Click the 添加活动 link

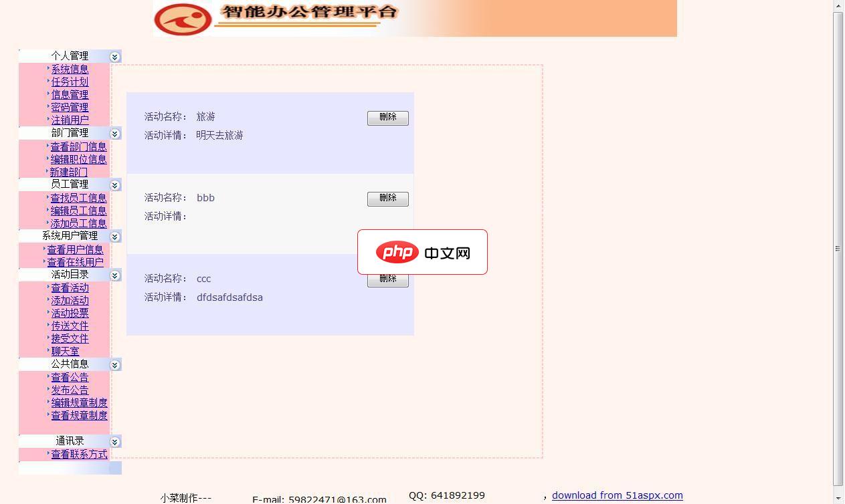point(70,300)
